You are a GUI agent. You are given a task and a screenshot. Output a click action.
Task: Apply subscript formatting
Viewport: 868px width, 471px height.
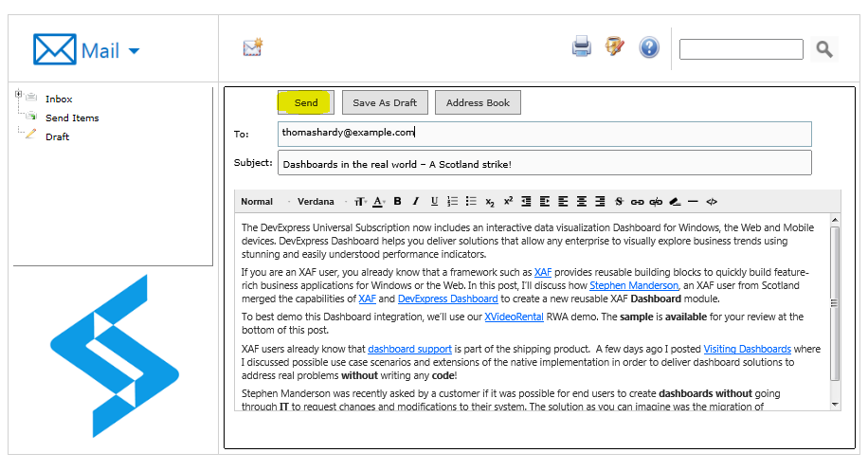tap(490, 202)
